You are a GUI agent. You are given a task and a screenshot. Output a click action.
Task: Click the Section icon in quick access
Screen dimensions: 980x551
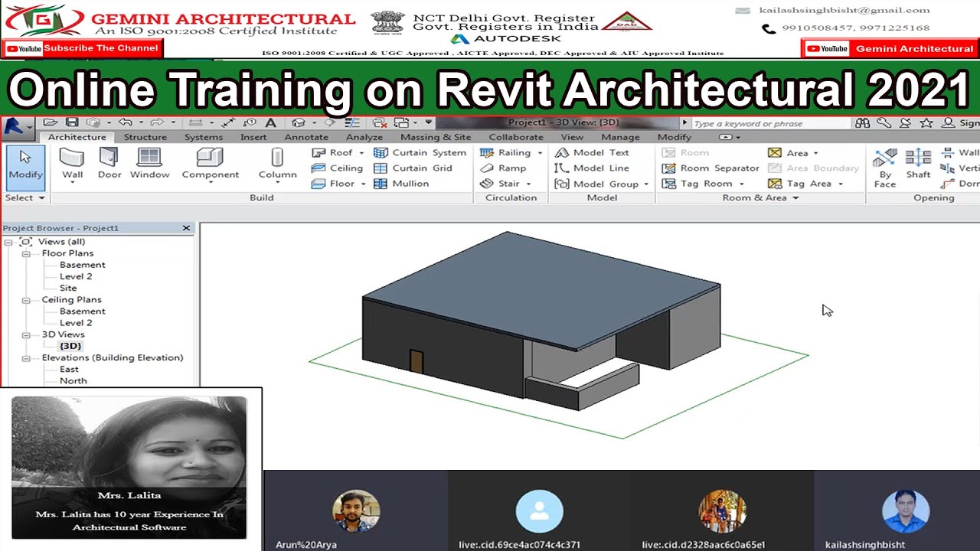[x=329, y=122]
